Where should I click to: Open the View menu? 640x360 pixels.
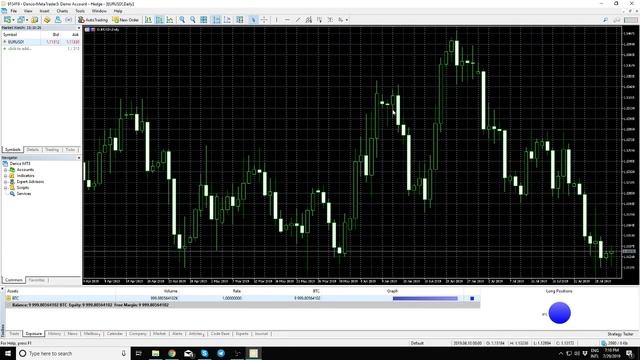point(28,11)
